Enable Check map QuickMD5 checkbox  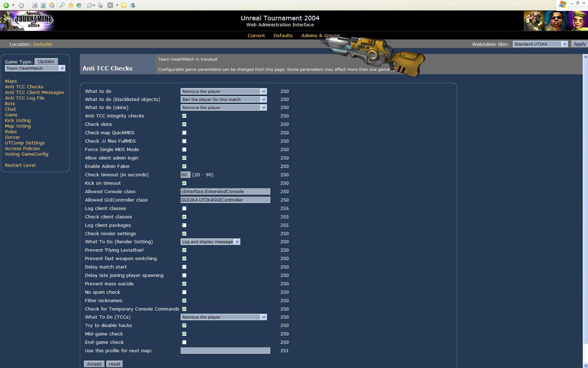(x=184, y=133)
